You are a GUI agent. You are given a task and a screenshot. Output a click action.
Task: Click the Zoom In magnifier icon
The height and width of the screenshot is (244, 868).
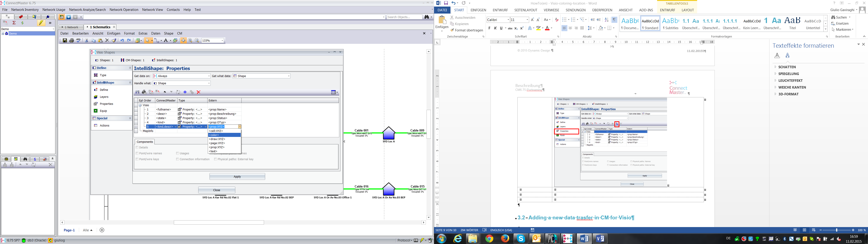(190, 40)
